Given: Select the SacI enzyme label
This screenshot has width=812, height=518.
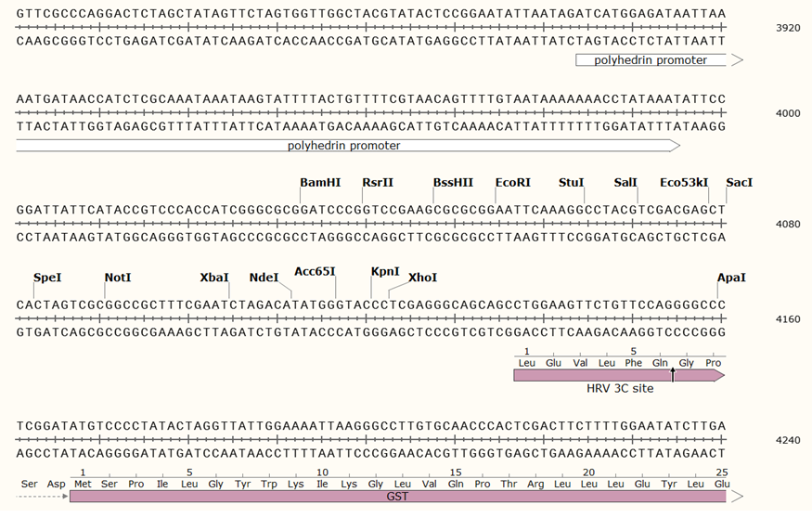Looking at the screenshot, I should point(740,182).
